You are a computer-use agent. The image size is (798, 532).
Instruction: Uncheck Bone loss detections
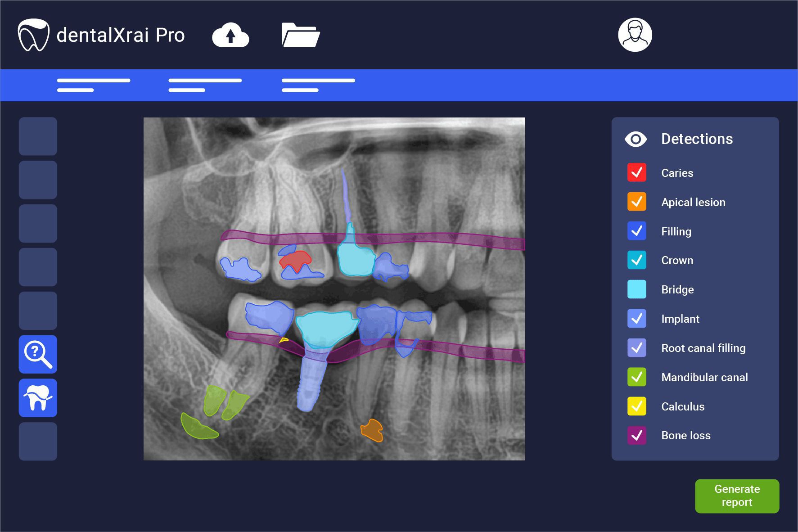pos(636,435)
